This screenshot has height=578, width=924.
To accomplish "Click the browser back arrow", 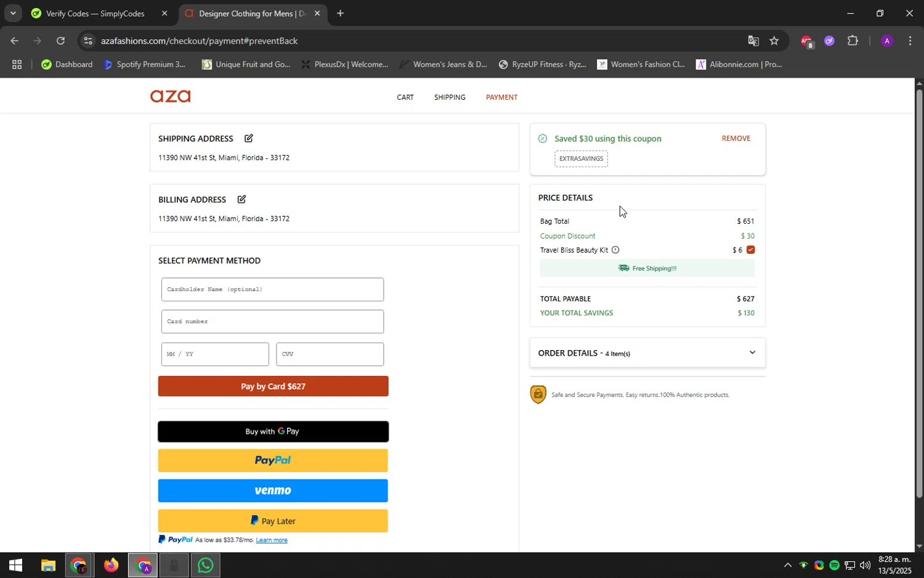I will click(14, 41).
